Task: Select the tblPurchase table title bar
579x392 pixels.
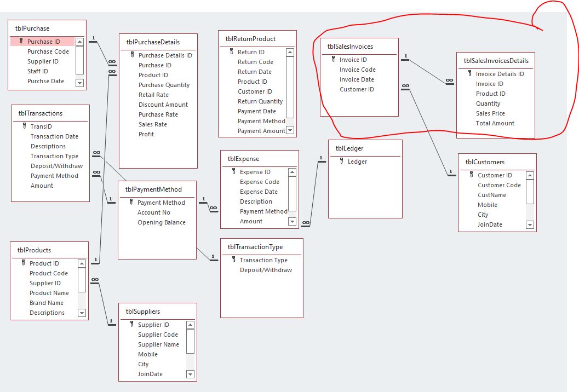Action: click(x=47, y=28)
